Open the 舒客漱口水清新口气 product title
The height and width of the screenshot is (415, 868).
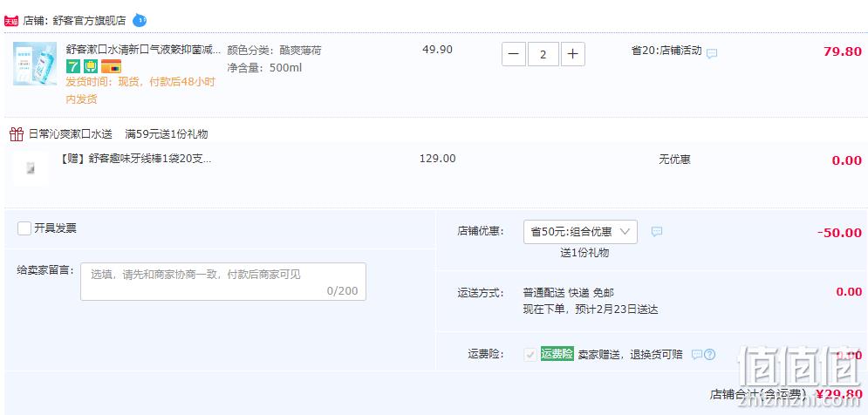(143, 51)
